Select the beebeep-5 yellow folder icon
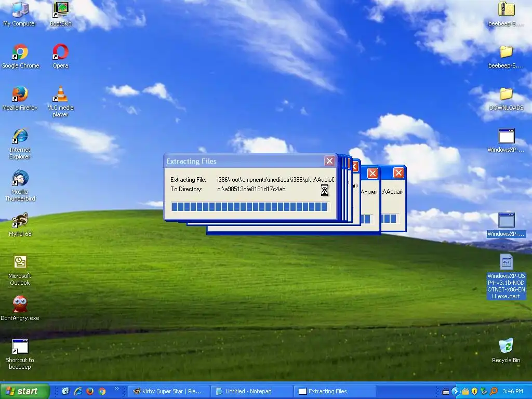 [506, 57]
